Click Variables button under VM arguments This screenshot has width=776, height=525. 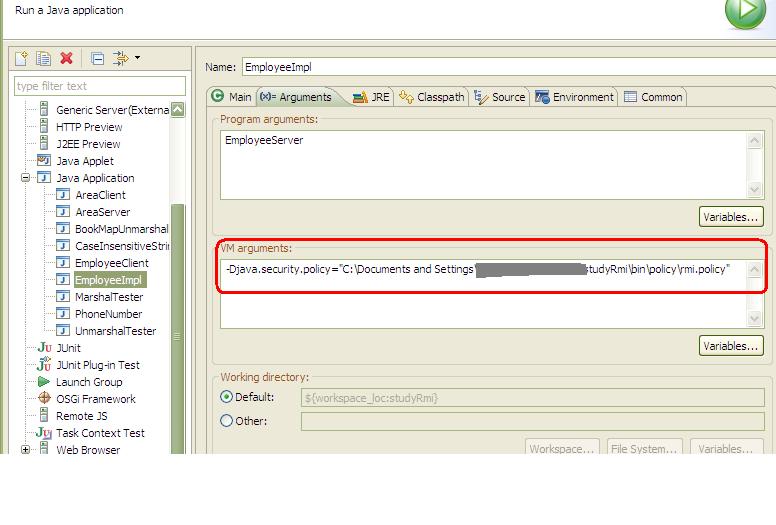[731, 346]
